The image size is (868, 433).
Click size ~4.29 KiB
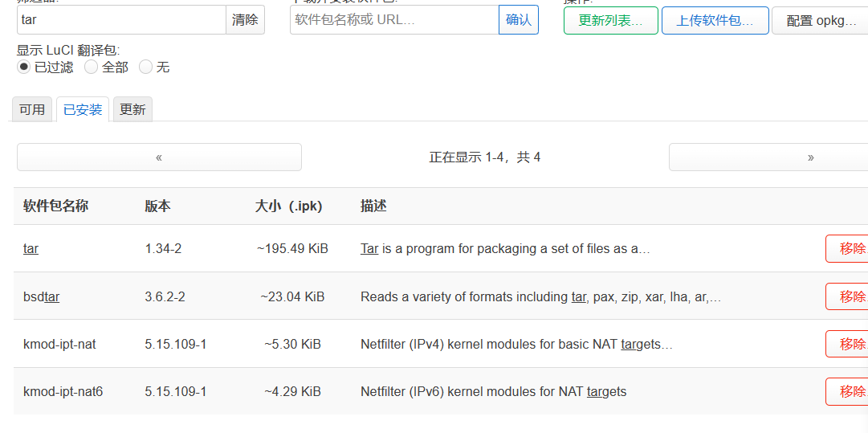point(292,392)
